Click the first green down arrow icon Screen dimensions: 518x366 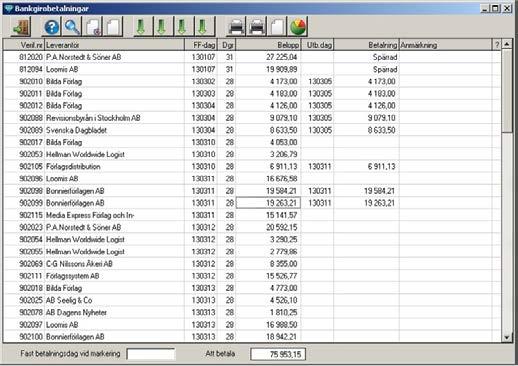[143, 26]
